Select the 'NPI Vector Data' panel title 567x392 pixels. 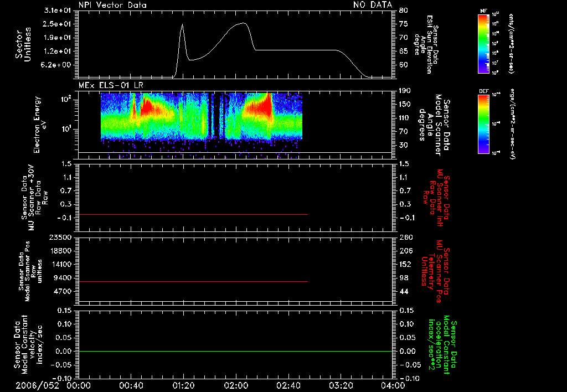pyautogui.click(x=112, y=5)
